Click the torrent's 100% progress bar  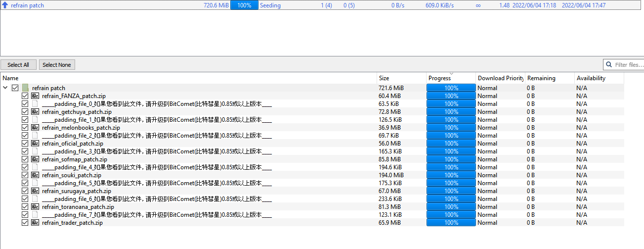click(x=244, y=5)
